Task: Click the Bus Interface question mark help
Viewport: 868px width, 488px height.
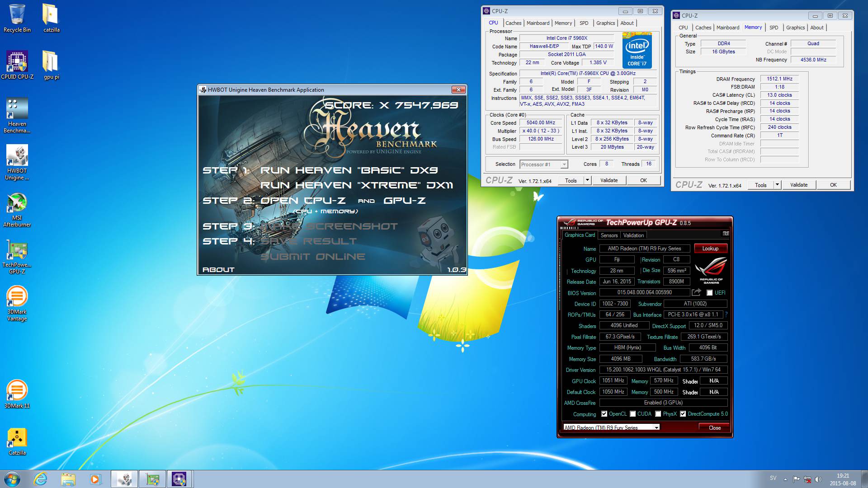Action: pos(726,314)
